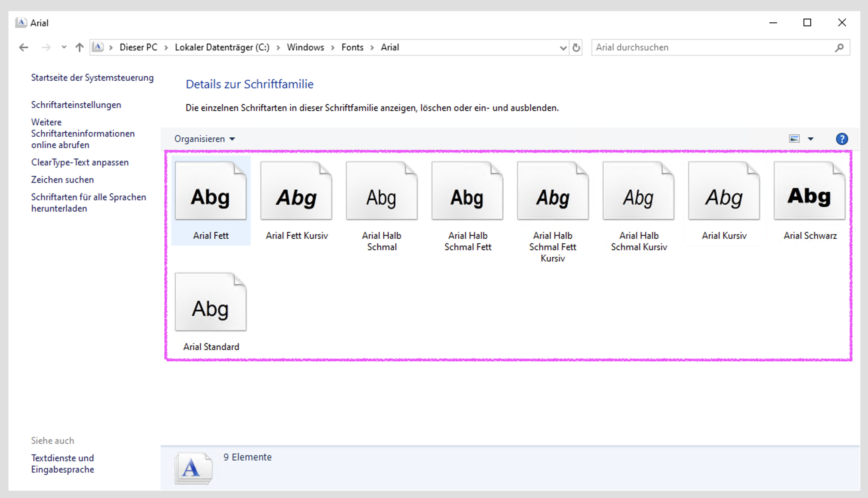Viewport: 868px width, 498px height.
Task: Click the fonts icon in the address bar
Action: (x=98, y=47)
